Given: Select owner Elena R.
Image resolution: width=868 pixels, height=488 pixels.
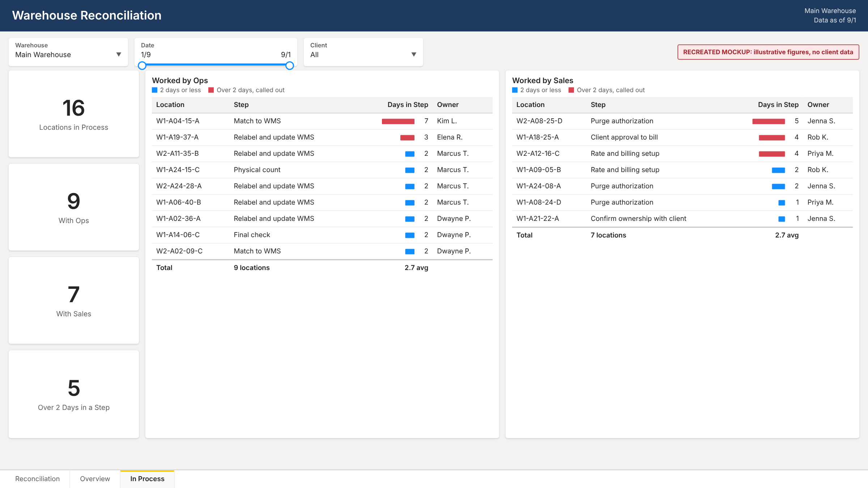Looking at the screenshot, I should (450, 137).
